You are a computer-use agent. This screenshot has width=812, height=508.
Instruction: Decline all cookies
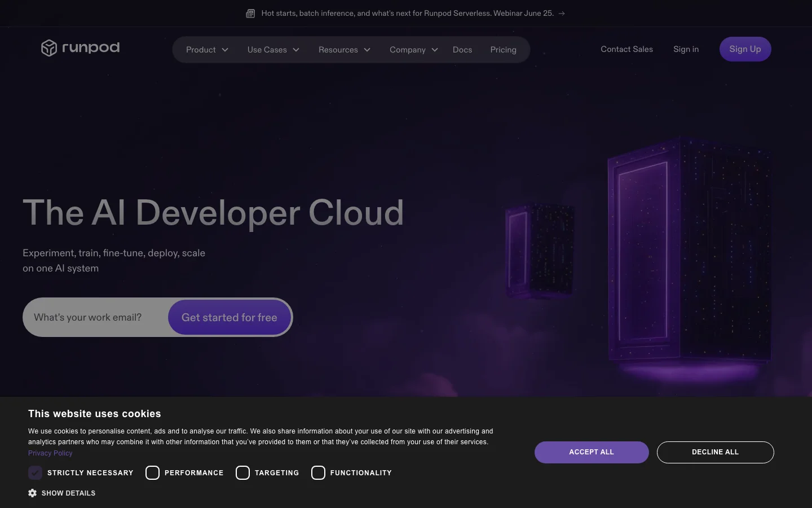pyautogui.click(x=715, y=452)
